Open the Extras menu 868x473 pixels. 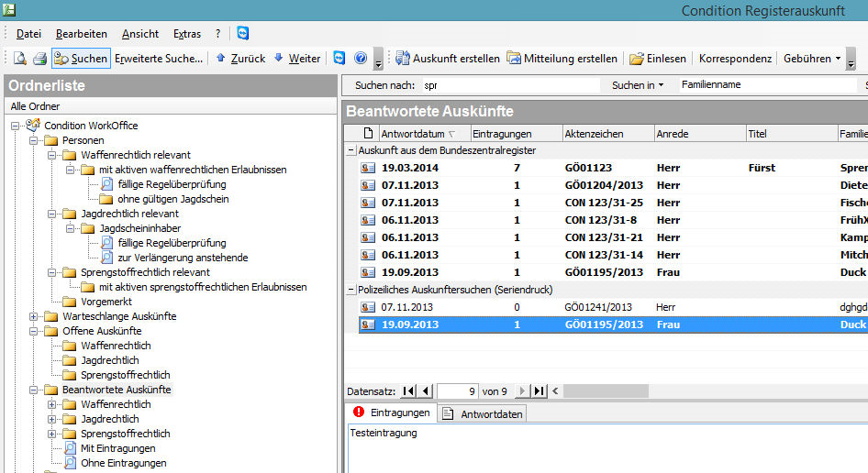point(186,34)
